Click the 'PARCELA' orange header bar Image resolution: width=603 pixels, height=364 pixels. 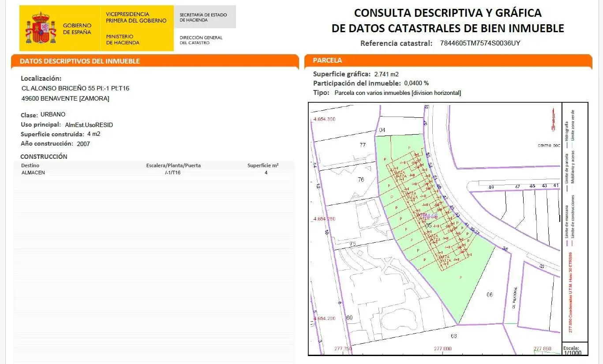(x=448, y=60)
